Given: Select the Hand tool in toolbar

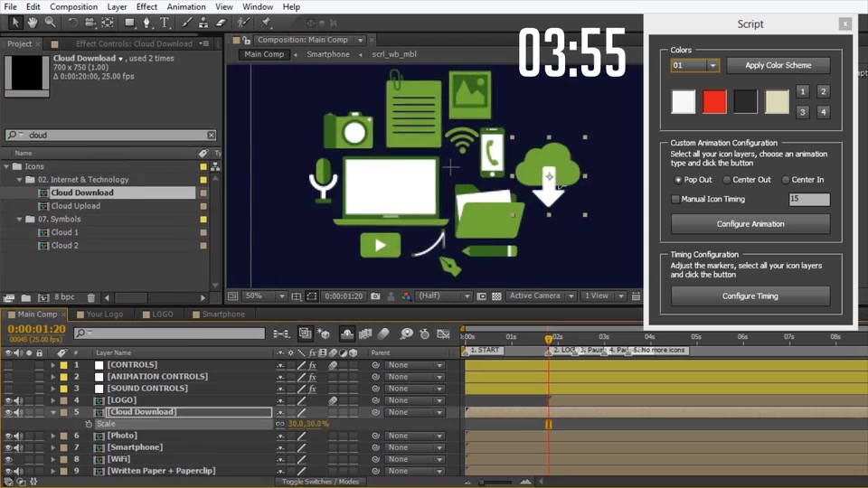Looking at the screenshot, I should (33, 23).
